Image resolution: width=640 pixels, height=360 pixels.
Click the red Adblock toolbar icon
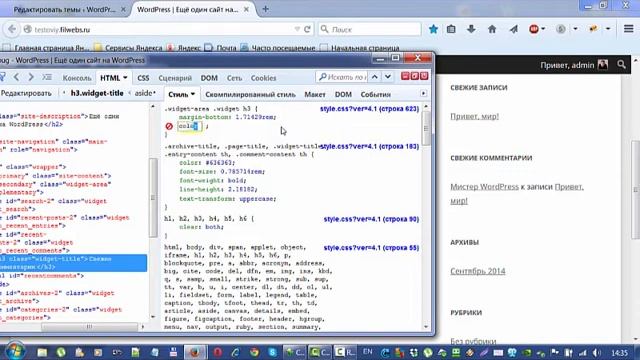[x=533, y=29]
